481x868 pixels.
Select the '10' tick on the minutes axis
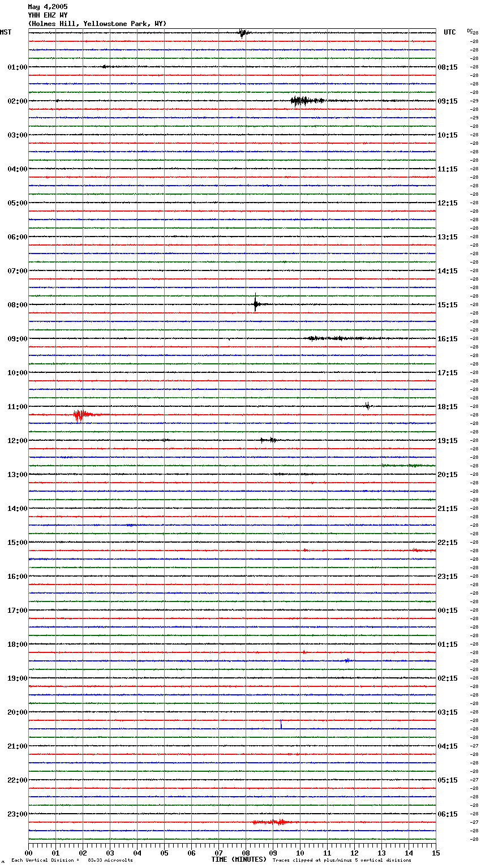300,853
